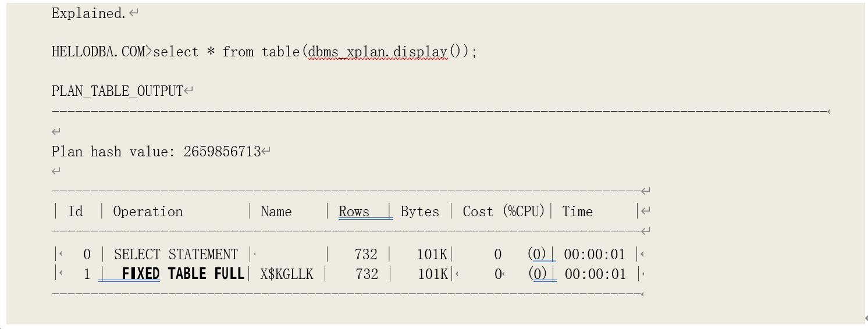Click the Operation column header

(148, 212)
